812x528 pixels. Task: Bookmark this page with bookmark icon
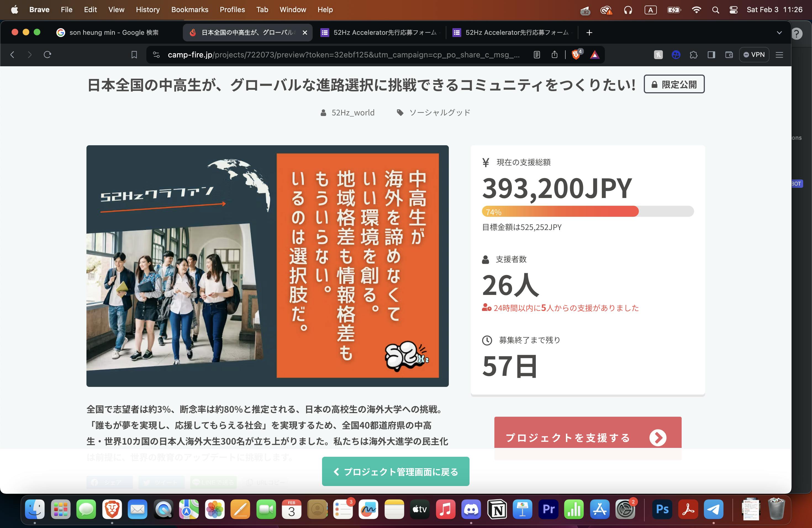click(134, 55)
